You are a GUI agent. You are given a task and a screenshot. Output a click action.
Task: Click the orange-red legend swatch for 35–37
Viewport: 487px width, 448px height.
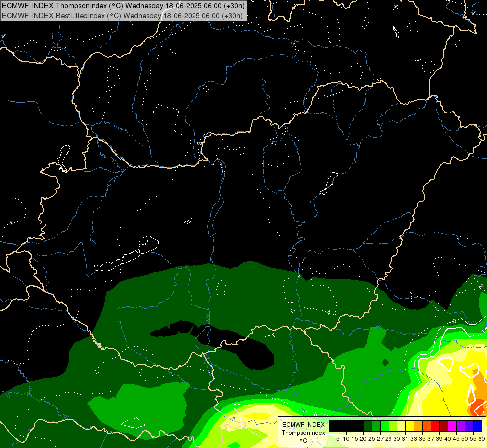[x=427, y=426]
